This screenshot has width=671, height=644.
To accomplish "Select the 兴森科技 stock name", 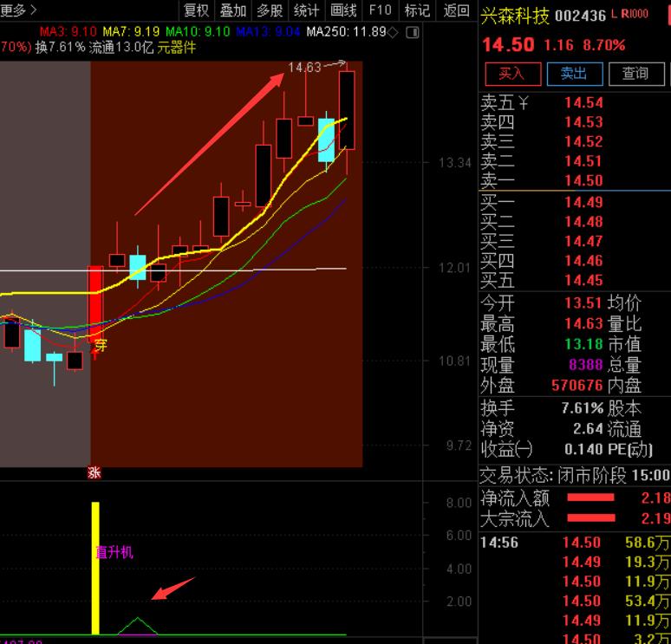I will [515, 16].
